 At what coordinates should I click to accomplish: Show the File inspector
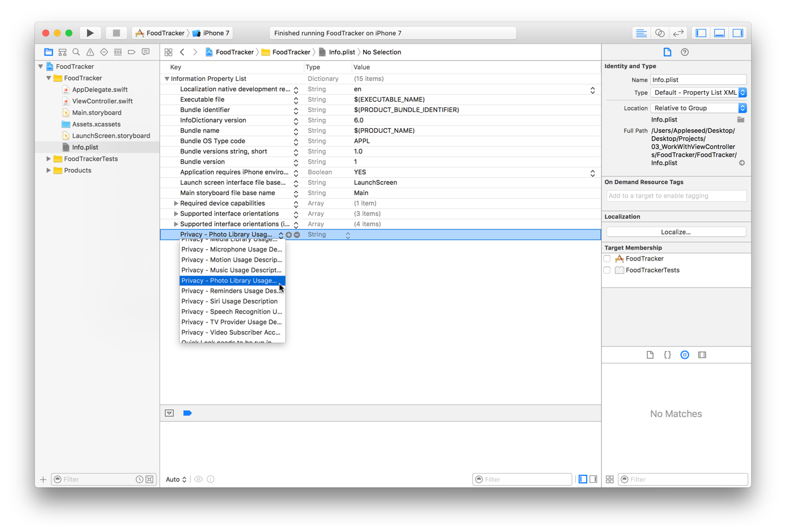coord(668,52)
